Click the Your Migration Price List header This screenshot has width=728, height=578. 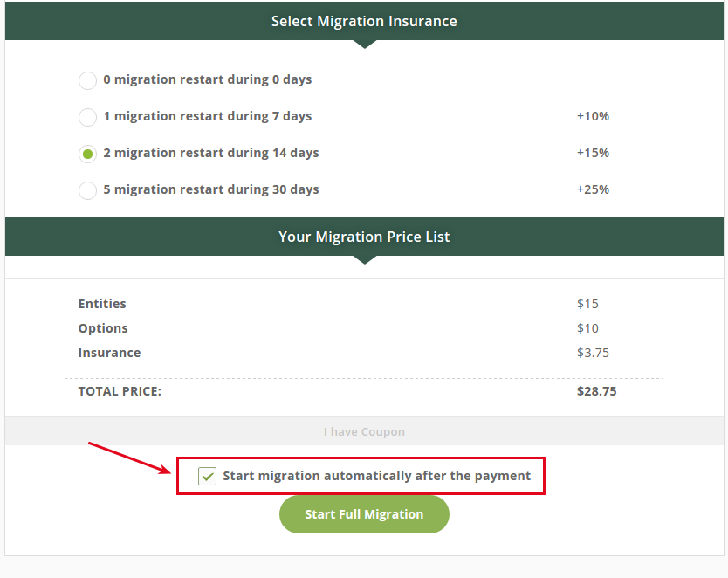tap(364, 237)
